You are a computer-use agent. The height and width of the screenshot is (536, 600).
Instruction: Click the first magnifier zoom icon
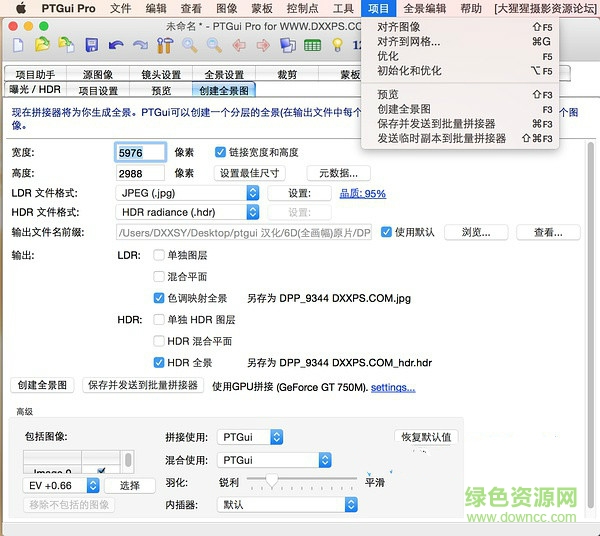(189, 45)
